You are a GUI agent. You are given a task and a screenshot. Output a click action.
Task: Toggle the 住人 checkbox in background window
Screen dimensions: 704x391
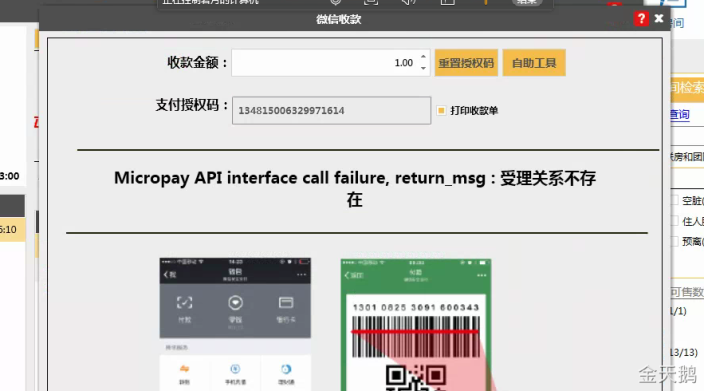[x=674, y=221]
